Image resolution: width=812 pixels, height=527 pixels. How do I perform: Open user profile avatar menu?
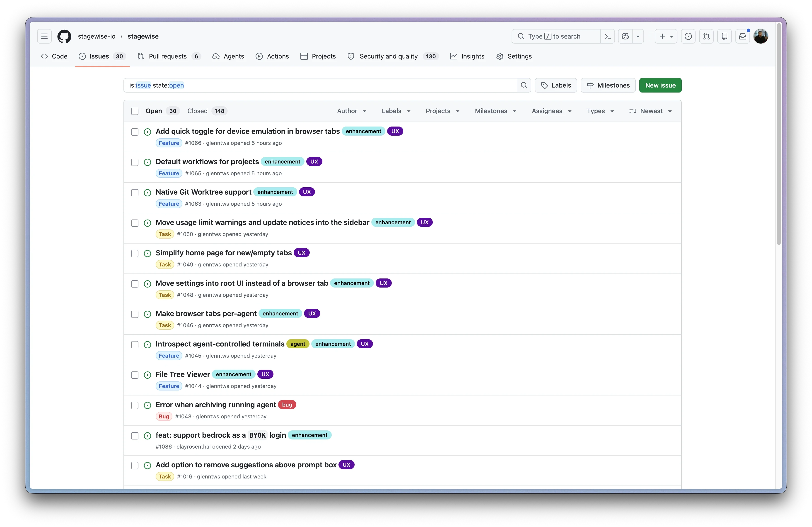(x=761, y=36)
